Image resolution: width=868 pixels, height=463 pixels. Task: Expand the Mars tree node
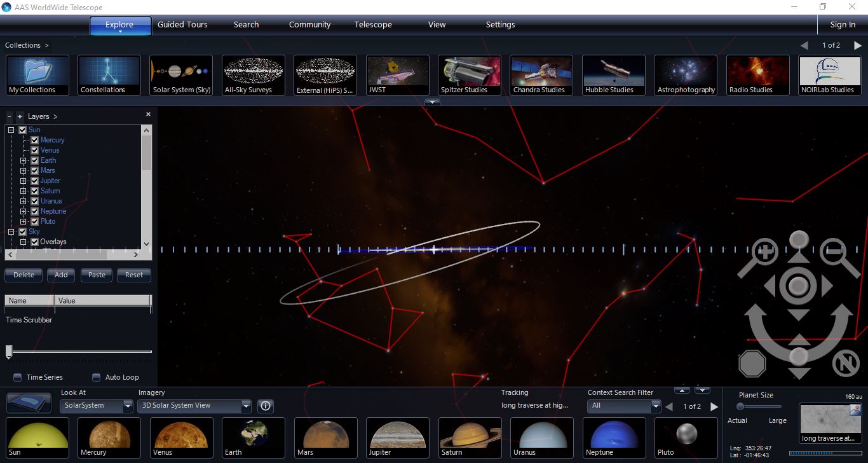pyautogui.click(x=24, y=170)
